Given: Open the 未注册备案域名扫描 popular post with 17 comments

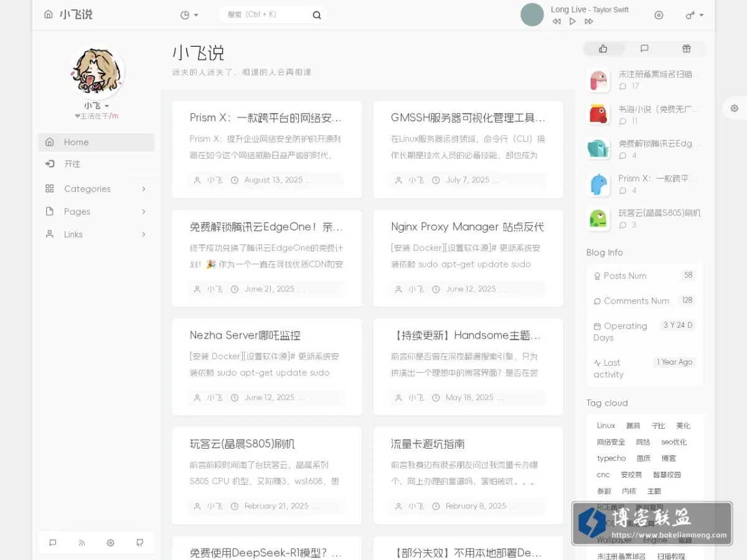Looking at the screenshot, I should click(659, 74).
